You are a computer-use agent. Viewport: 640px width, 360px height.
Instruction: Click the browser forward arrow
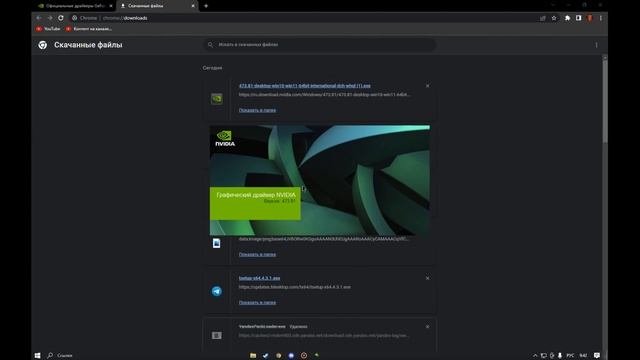pos(50,18)
